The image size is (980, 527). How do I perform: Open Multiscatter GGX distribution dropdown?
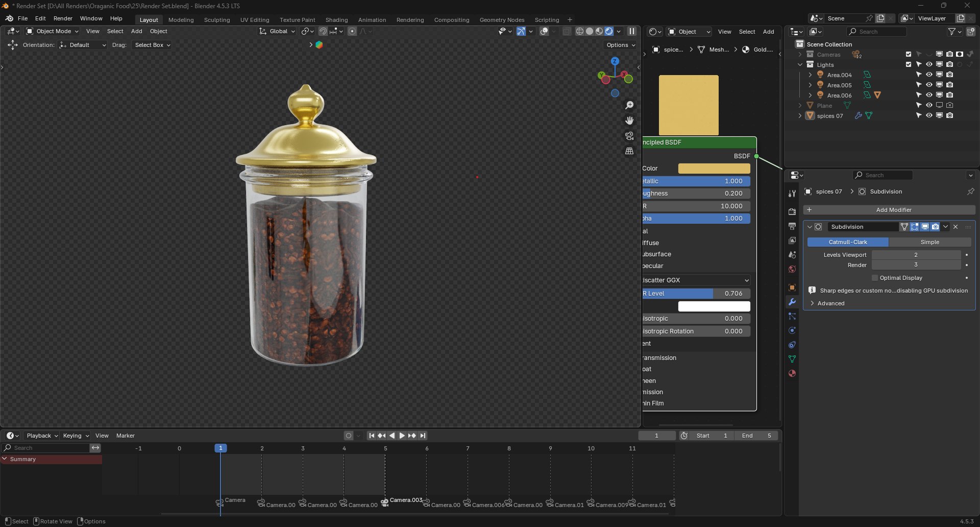(x=696, y=280)
